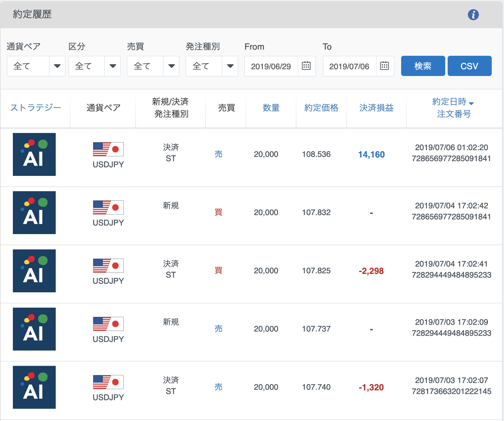Click the blue info icon in the header
This screenshot has width=504, height=421.
coord(473,14)
